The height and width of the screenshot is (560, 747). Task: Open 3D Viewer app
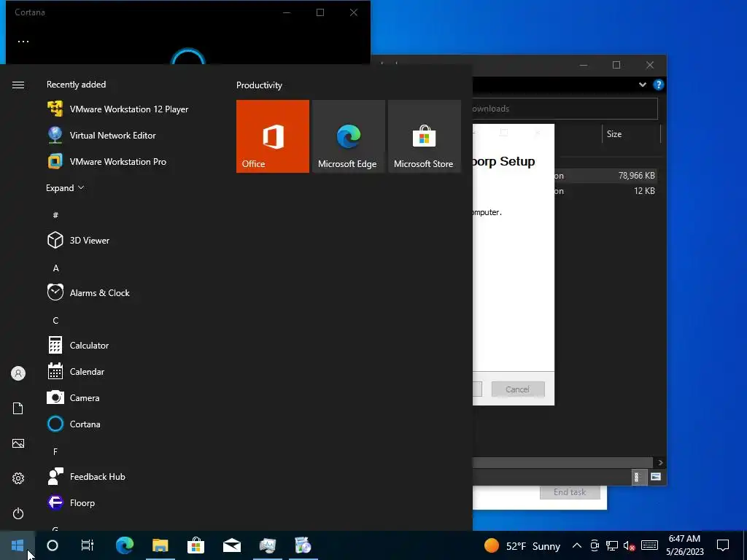[79, 241]
